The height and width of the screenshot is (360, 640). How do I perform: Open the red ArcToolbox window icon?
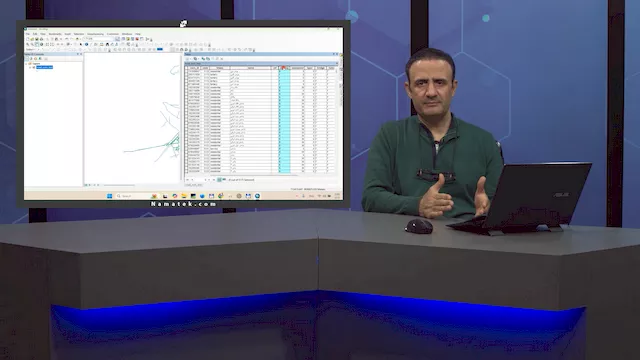[137, 39]
